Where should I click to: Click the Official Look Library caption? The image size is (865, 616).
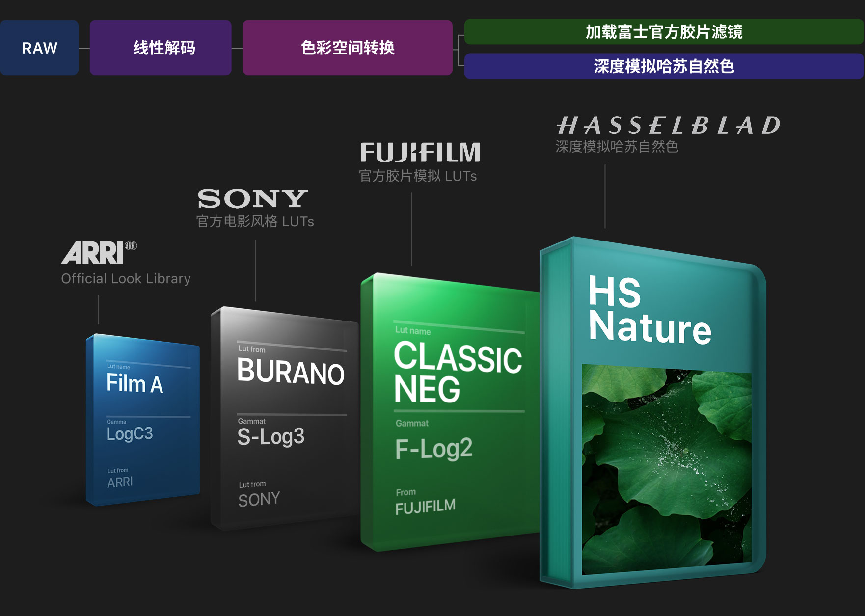(126, 279)
